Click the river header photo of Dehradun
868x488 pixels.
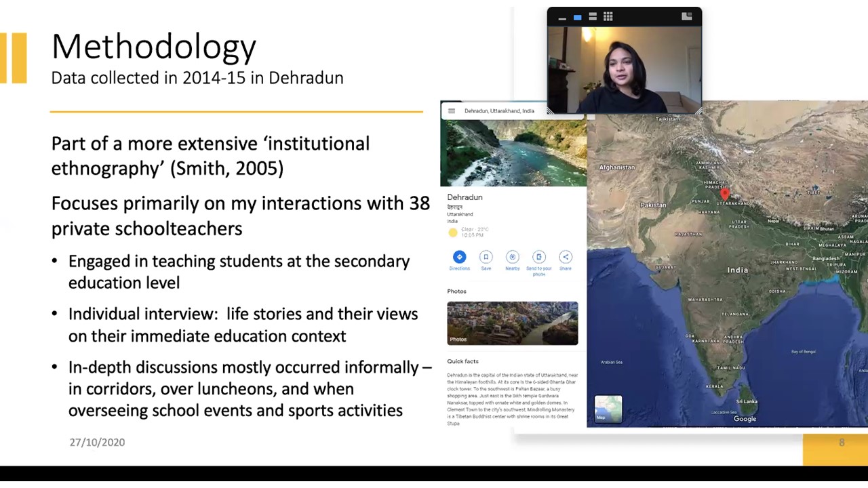(513, 153)
